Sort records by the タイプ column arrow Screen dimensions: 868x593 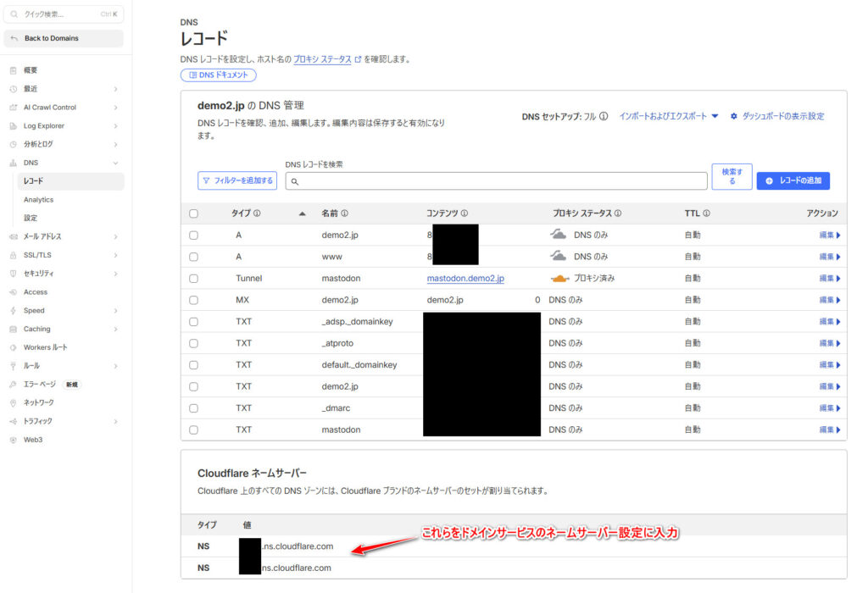point(303,213)
